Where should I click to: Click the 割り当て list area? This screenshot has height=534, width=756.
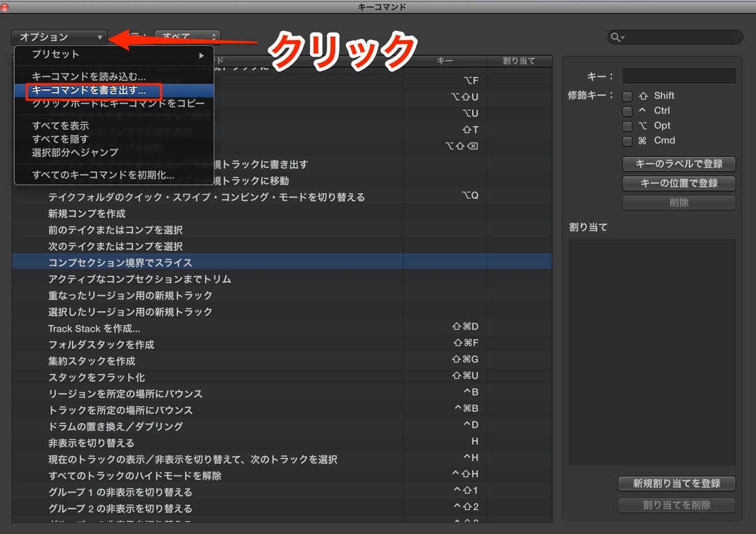(x=652, y=352)
